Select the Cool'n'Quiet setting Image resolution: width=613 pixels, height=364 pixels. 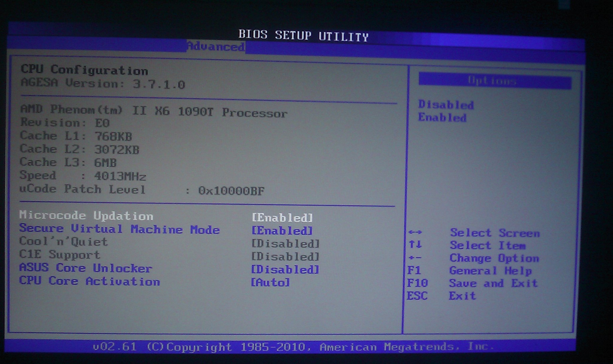pyautogui.click(x=63, y=242)
